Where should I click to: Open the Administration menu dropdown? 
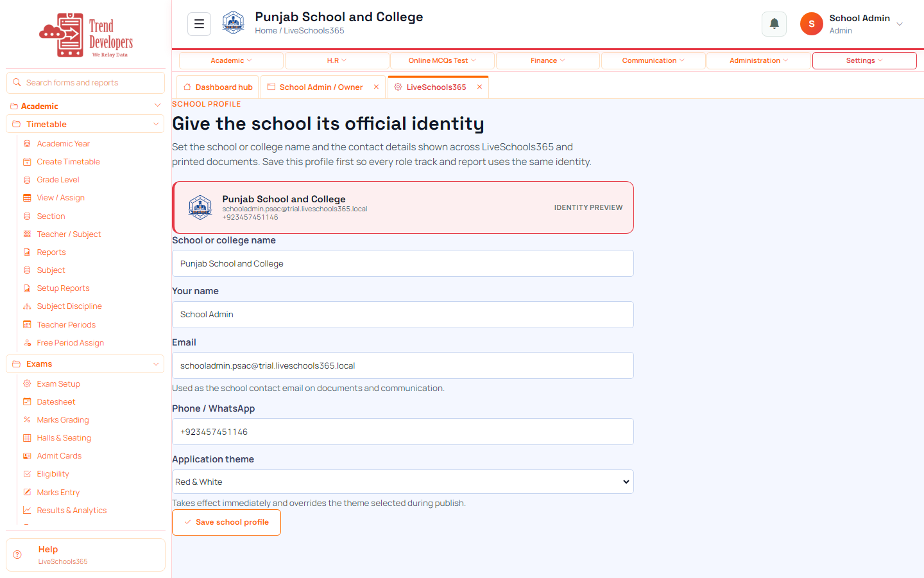tap(758, 60)
